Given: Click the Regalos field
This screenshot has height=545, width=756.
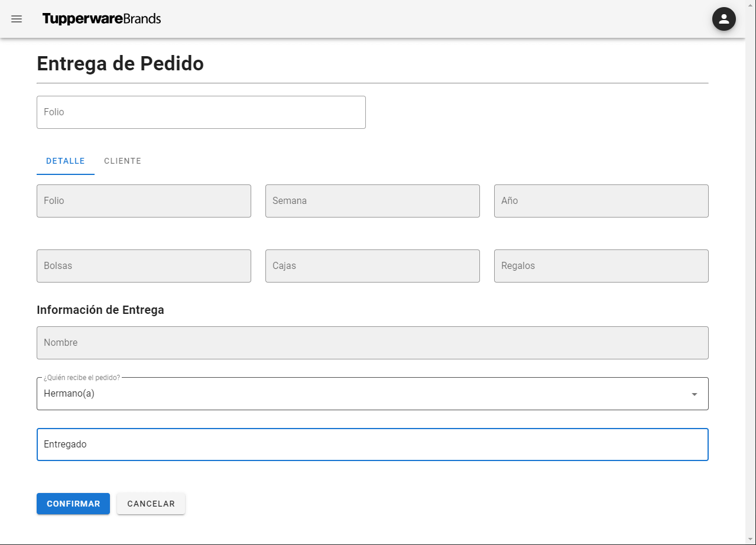Looking at the screenshot, I should [x=601, y=266].
